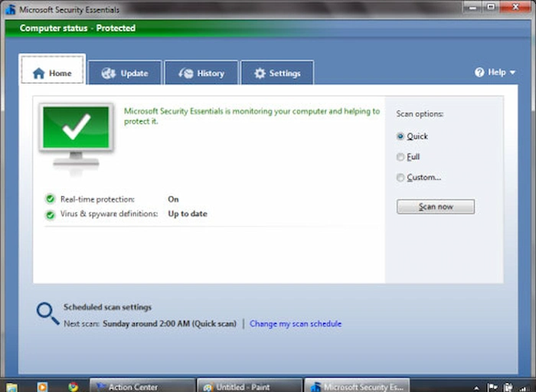The height and width of the screenshot is (392, 536).
Task: Switch to the Update tab
Action: [125, 73]
